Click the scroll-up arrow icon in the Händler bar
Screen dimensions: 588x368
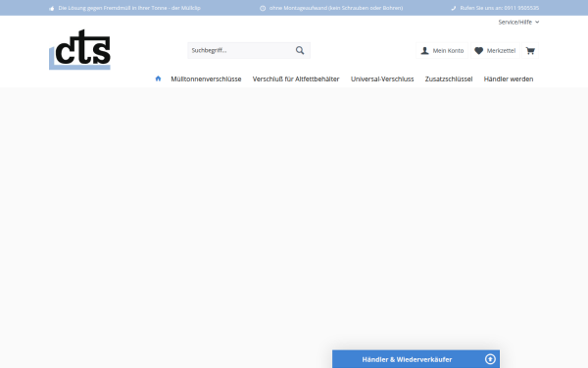click(x=490, y=359)
